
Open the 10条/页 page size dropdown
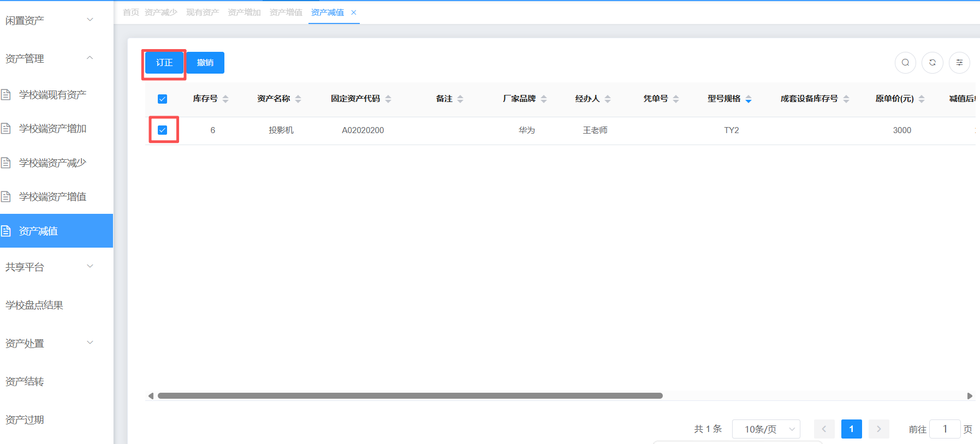point(766,429)
